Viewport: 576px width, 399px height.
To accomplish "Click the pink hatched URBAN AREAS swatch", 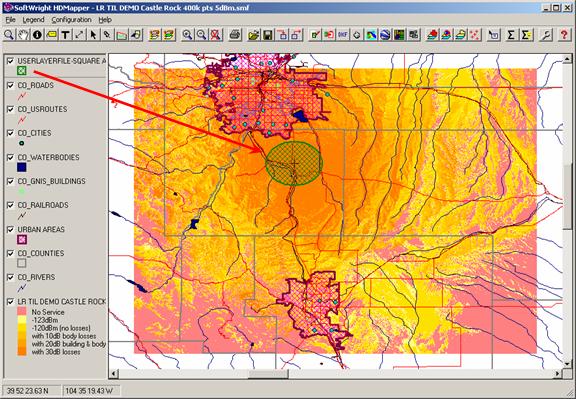I will tap(22, 240).
